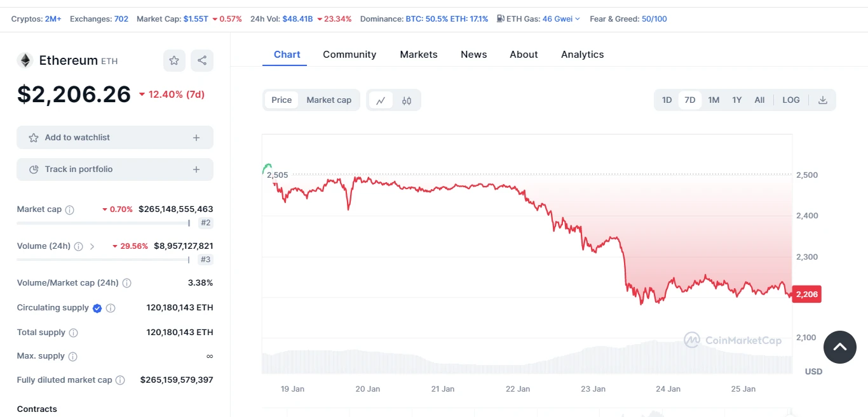Open the Analytics tab

583,55
